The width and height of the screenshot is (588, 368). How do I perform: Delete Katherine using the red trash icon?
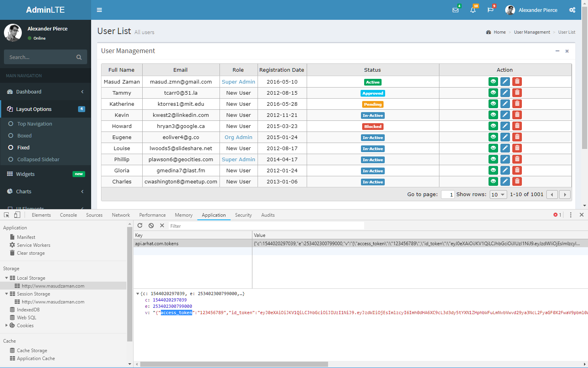coord(517,104)
